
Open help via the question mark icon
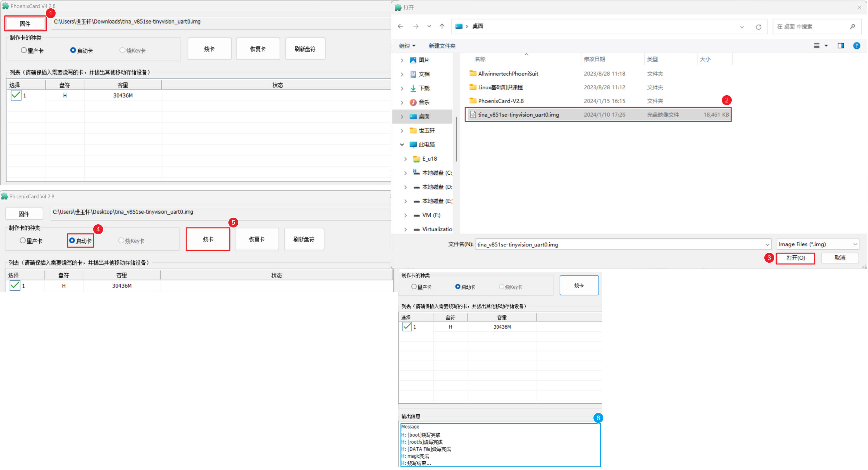857,46
